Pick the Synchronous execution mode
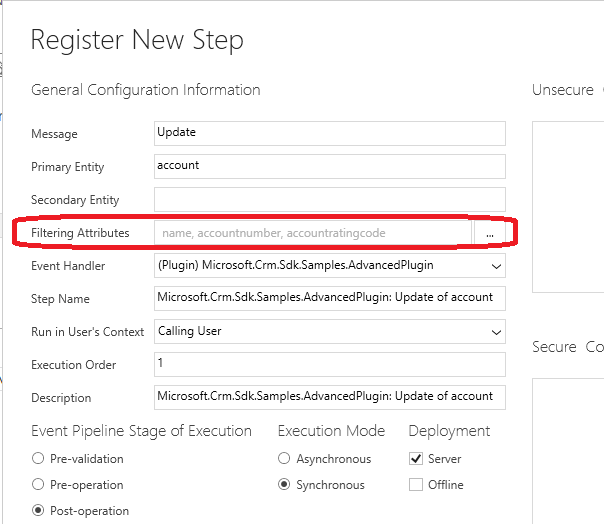 click(x=286, y=485)
